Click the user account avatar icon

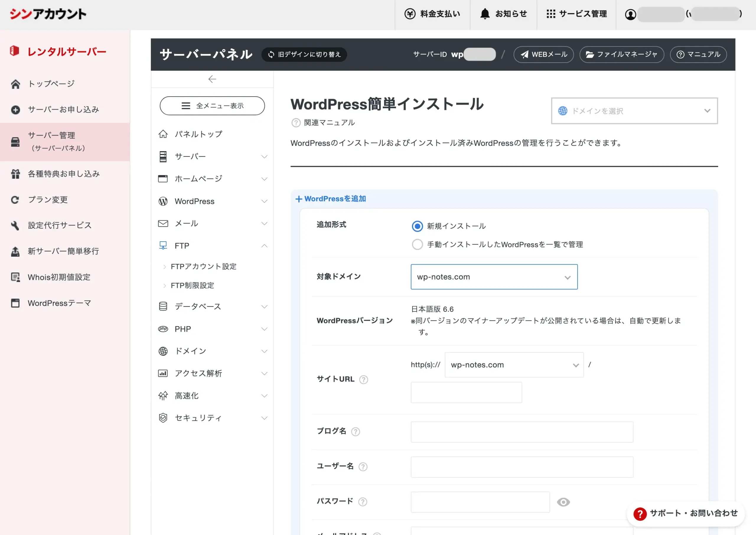pyautogui.click(x=630, y=14)
